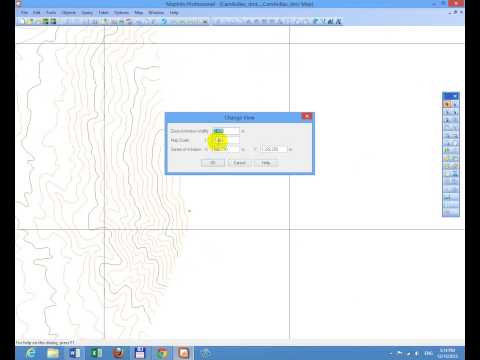
Task: Click the Zoom window width input field
Action: [226, 131]
